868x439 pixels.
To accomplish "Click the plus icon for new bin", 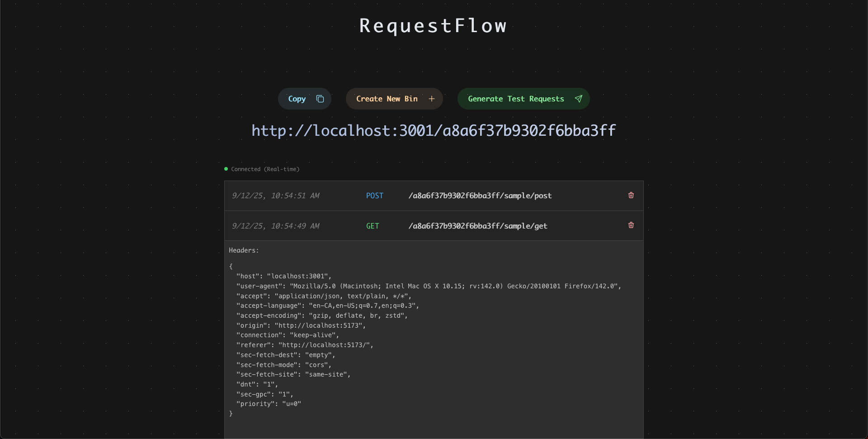I will 432,99.
